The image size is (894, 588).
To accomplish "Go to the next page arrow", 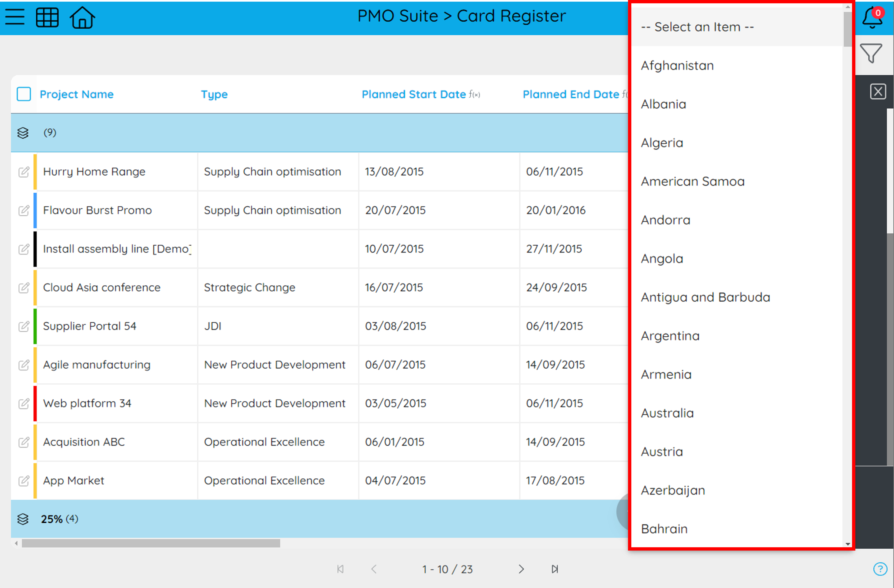I will point(521,569).
